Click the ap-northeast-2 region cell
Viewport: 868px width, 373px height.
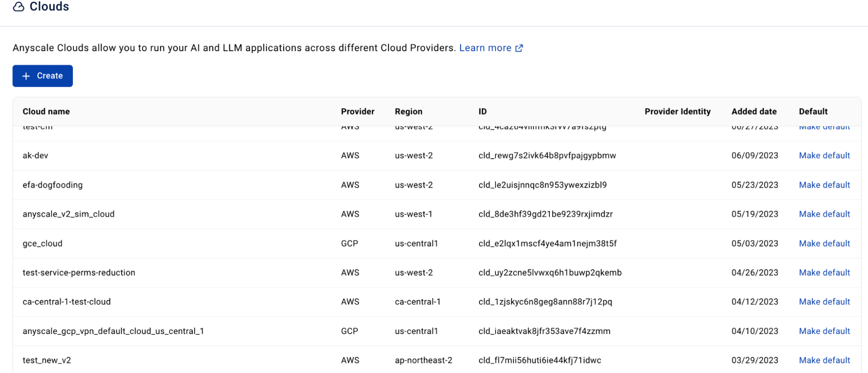coord(423,360)
